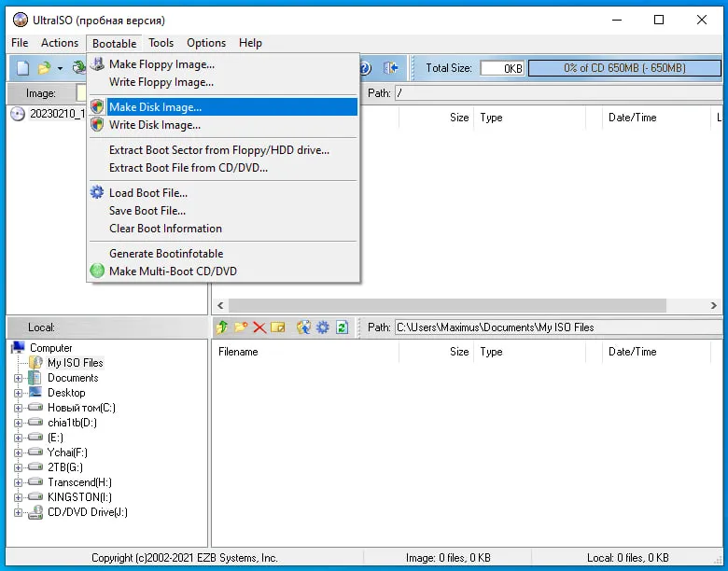Click the New image toolbar icon

pos(22,68)
